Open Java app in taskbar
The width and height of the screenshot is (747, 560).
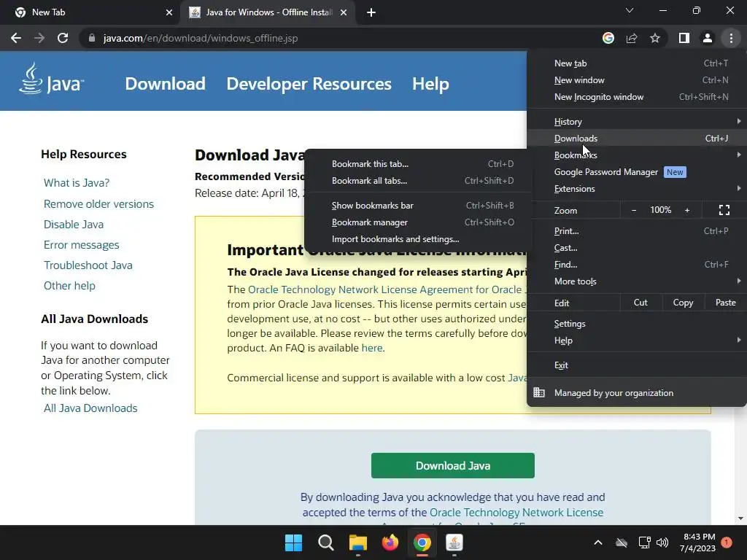pos(454,542)
